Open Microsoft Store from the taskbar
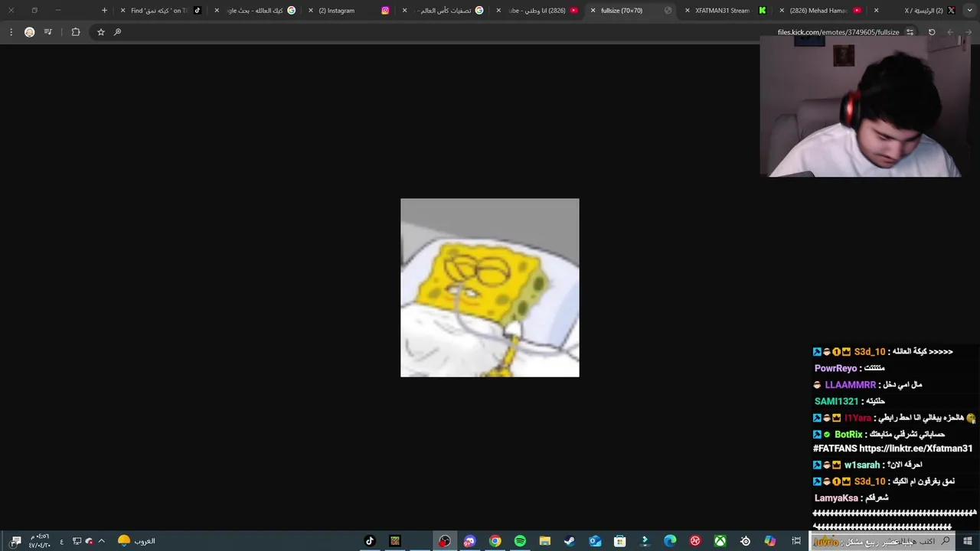 click(620, 541)
